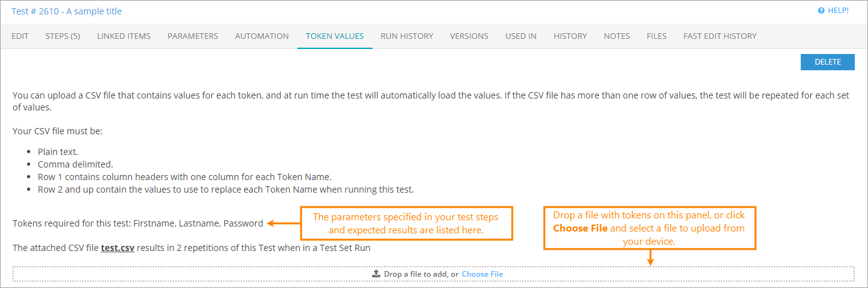
Task: View the Run History tab
Action: click(407, 36)
